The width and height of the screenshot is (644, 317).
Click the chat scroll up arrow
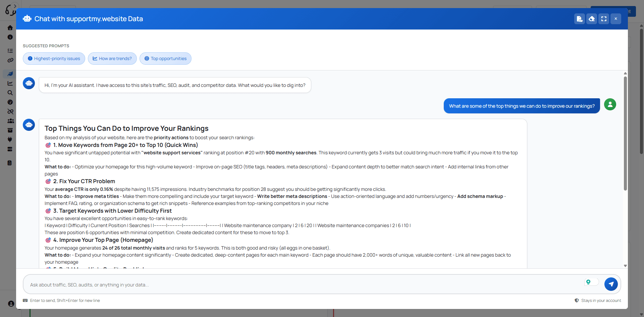[x=625, y=73]
